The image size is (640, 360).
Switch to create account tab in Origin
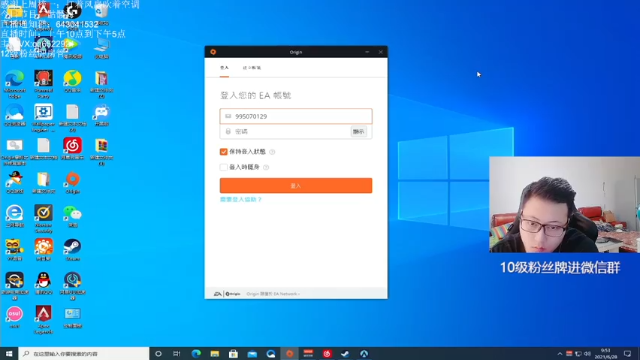(x=251, y=68)
